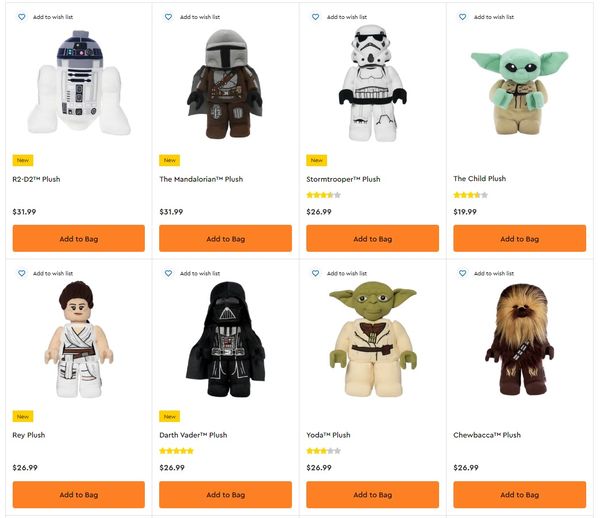Screen dimensions: 600x518
Task: Toggle wish list heart for The Child Plush
Action: coord(462,17)
